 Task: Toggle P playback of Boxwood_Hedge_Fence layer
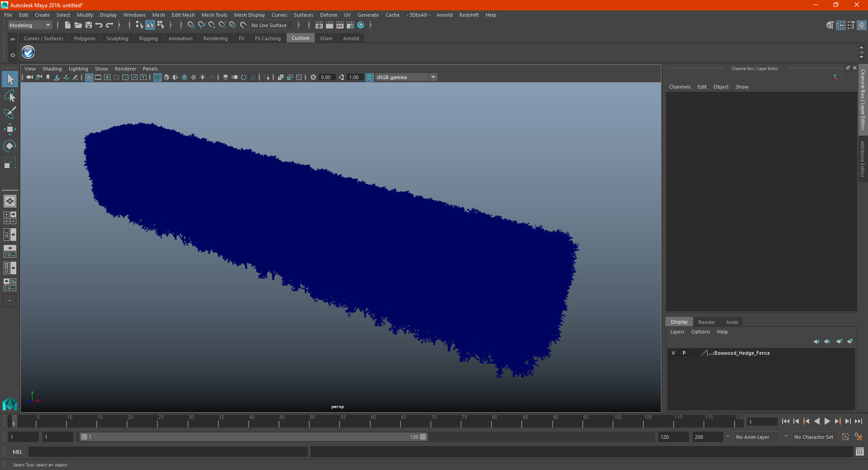point(684,353)
